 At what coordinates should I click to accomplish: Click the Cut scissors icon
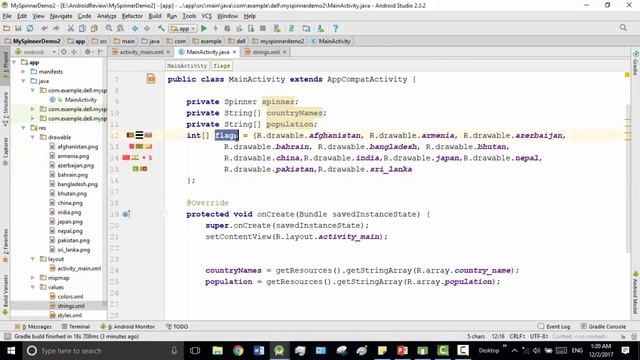[x=71, y=29]
